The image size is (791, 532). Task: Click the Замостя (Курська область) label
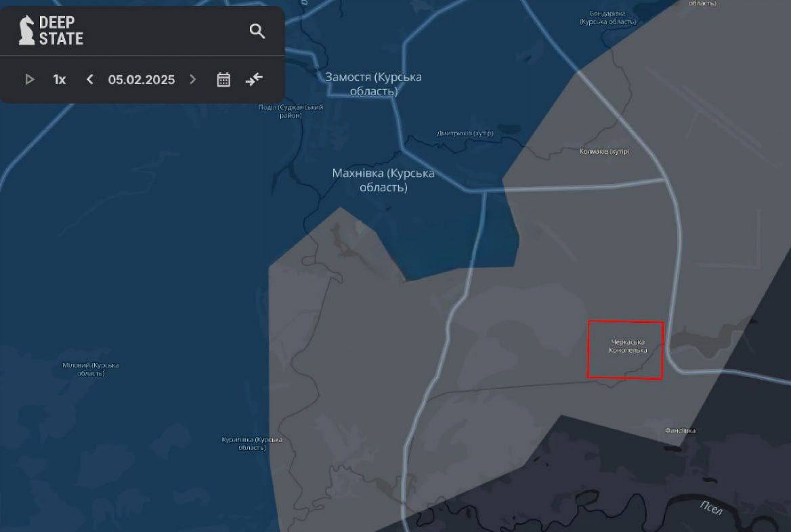pos(373,84)
